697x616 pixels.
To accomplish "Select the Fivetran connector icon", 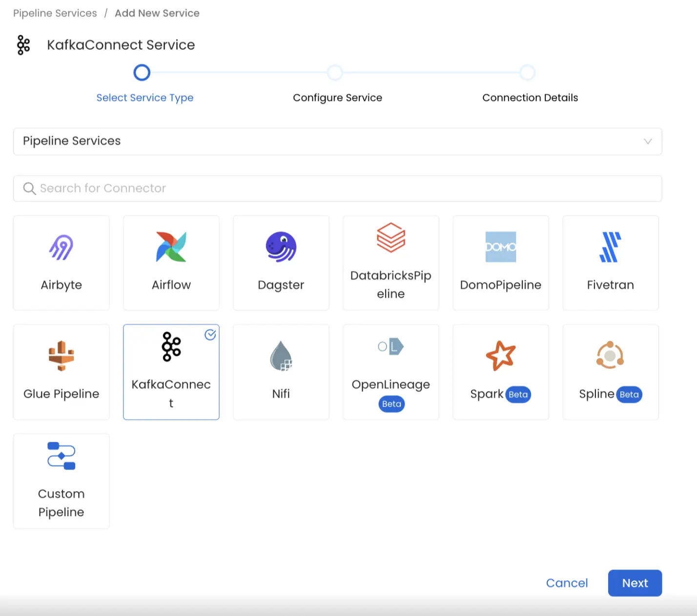I will 610,247.
